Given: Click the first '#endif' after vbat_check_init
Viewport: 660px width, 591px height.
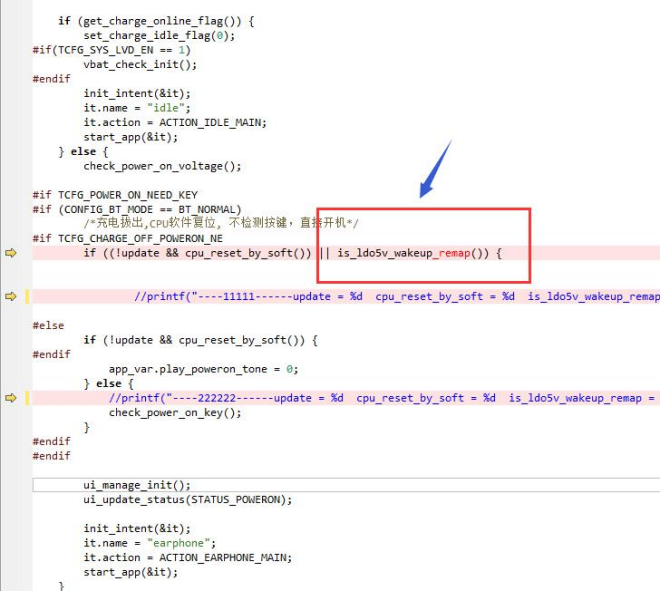Looking at the screenshot, I should click(51, 79).
